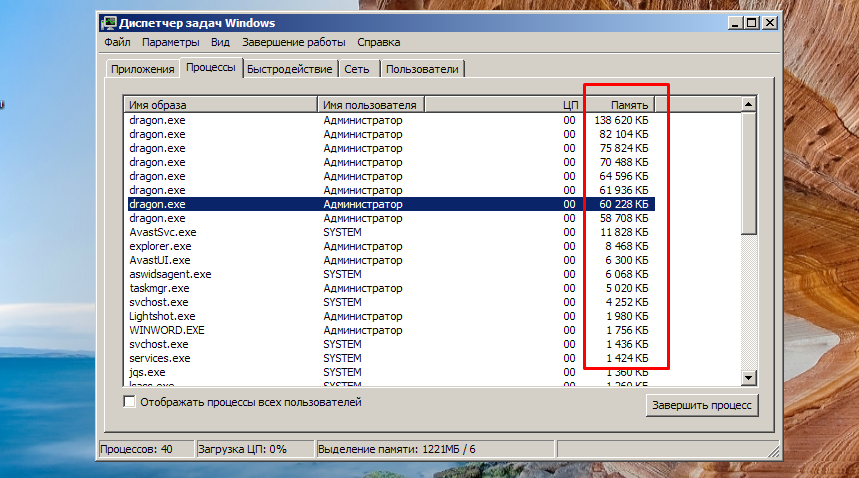Open the Справка menu
This screenshot has width=859, height=478.
(x=379, y=42)
